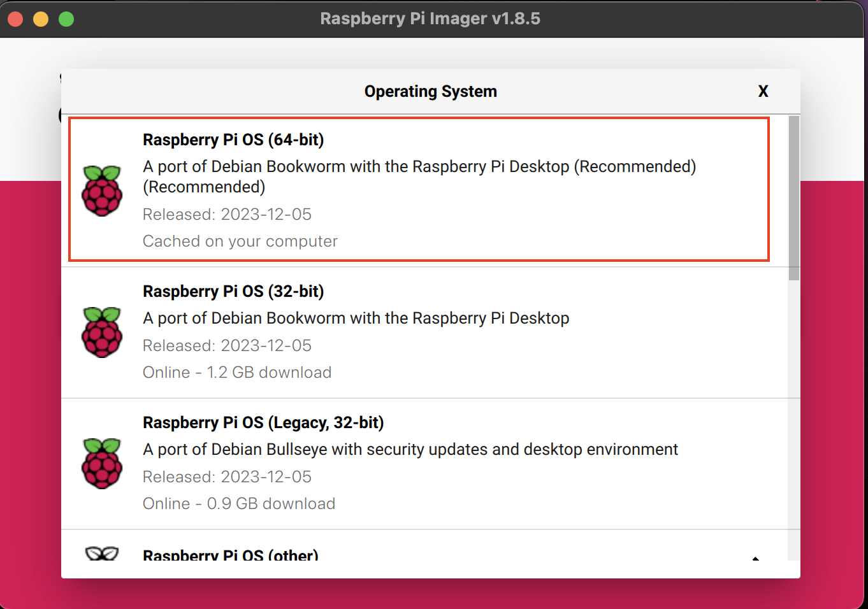Click the Online 1.2 GB download text
This screenshot has height=609, width=868.
[236, 372]
